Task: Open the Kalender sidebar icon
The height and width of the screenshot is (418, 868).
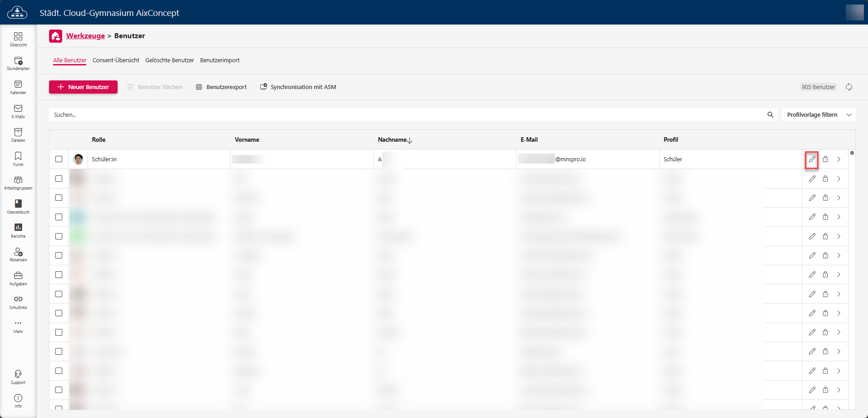Action: (18, 87)
